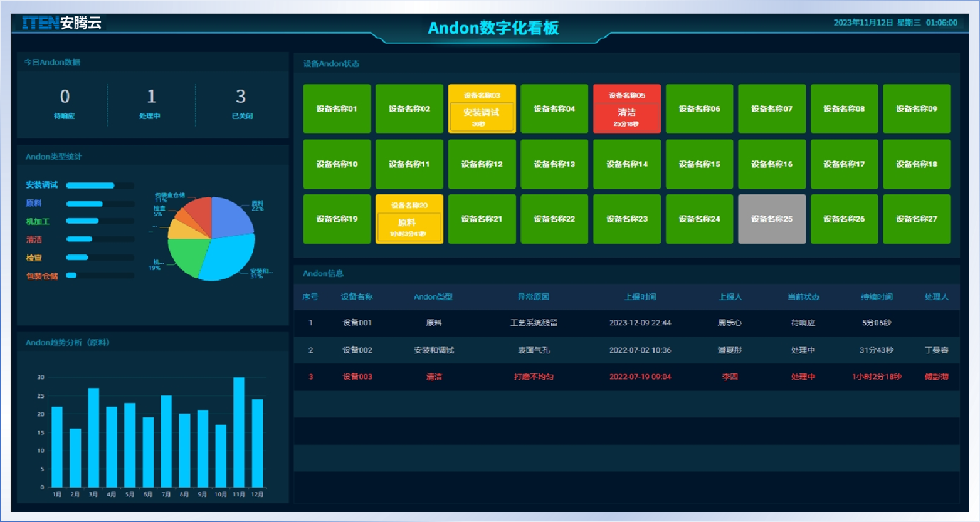Open the 设备名称27 device tile
Screen dimensions: 980x522
(x=916, y=219)
